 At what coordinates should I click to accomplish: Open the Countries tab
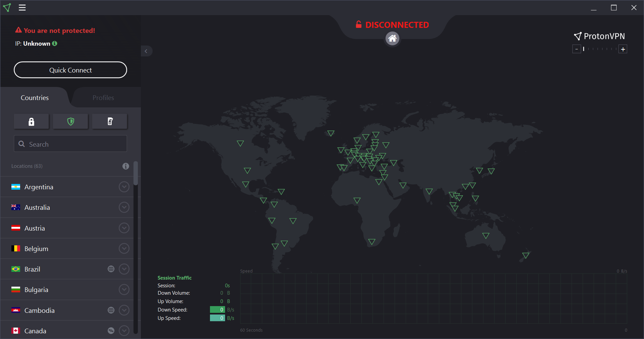(34, 98)
